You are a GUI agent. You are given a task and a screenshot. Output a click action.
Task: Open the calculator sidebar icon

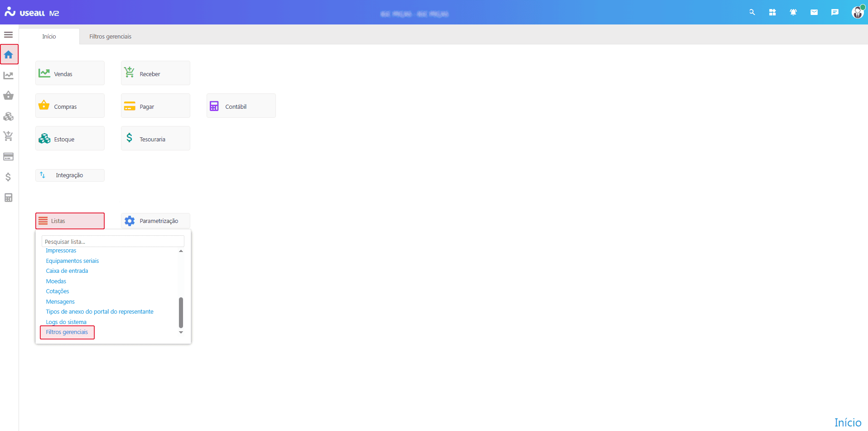pos(8,198)
